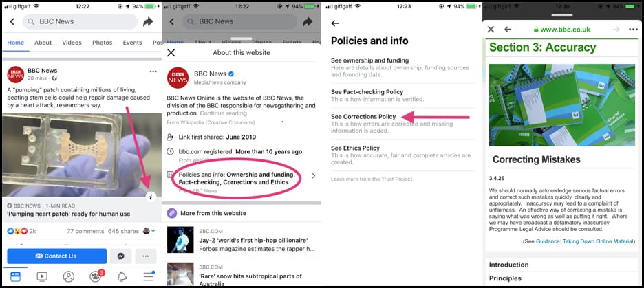The height and width of the screenshot is (288, 644).
Task: Tap the purple link icon beside More from this website
Action: [172, 213]
